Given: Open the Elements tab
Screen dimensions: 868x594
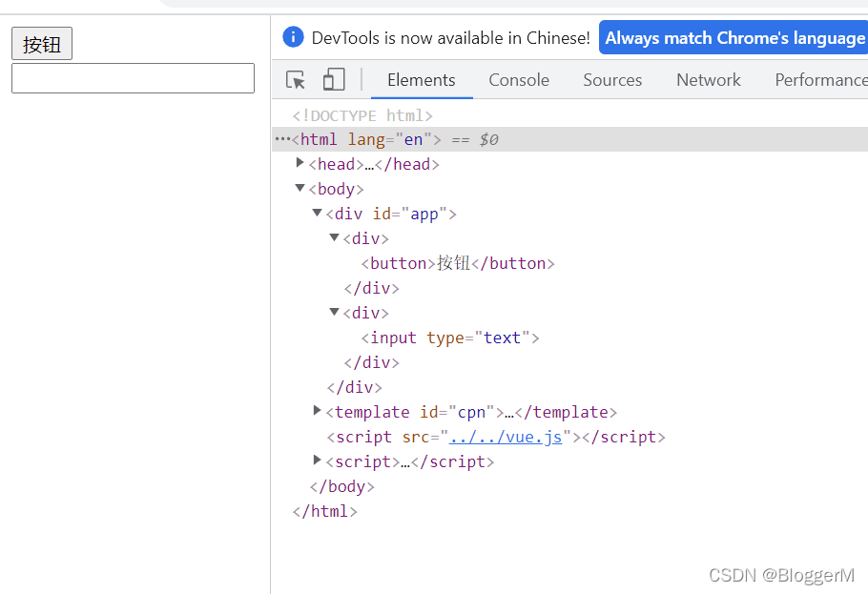Looking at the screenshot, I should click(422, 80).
